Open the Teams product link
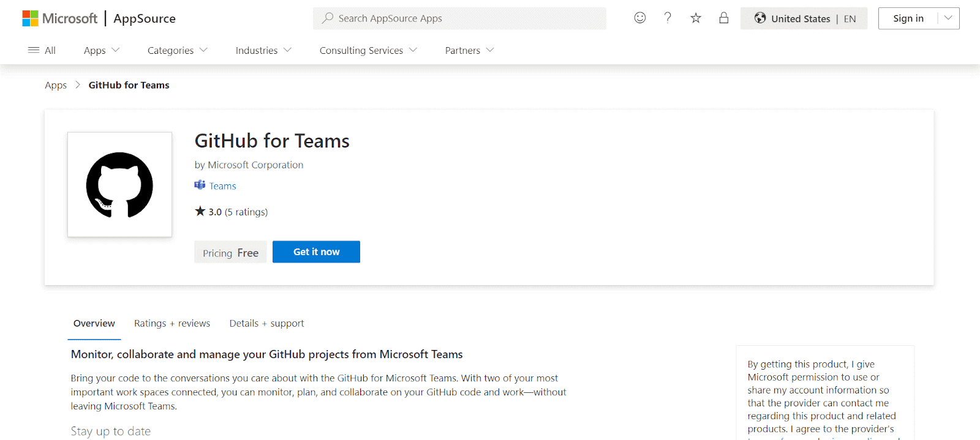This screenshot has height=440, width=980. click(x=223, y=186)
